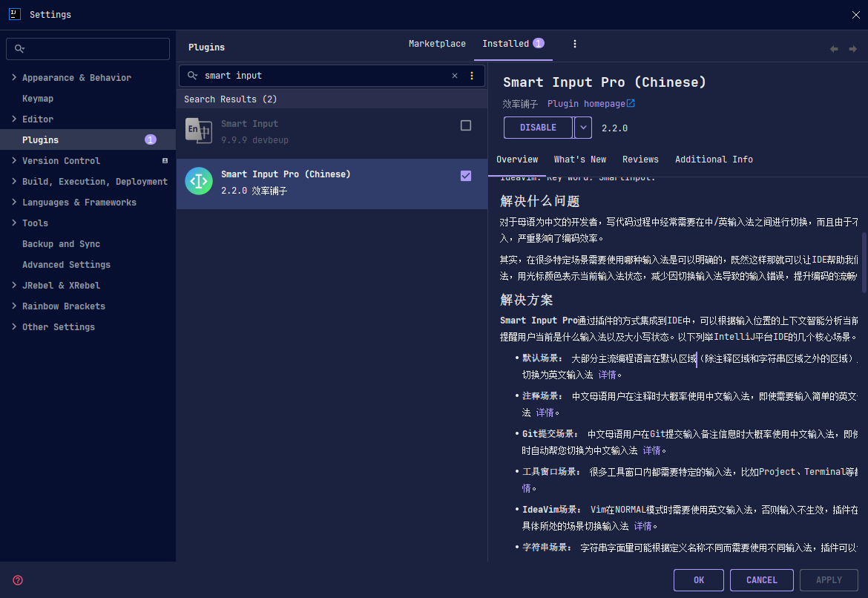Select Plugins in settings tree
The width and height of the screenshot is (868, 598).
[88, 139]
